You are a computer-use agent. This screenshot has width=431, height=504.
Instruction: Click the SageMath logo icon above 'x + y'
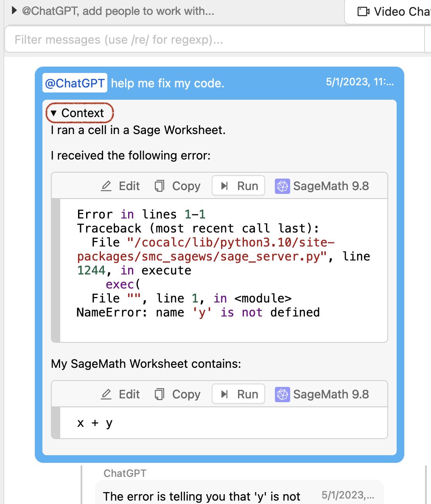click(x=282, y=395)
